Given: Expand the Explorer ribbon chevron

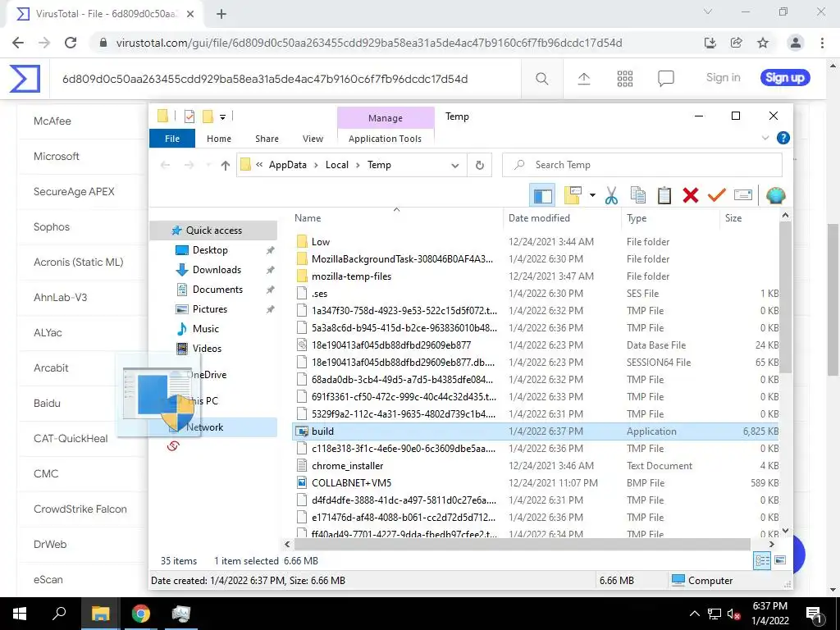Looking at the screenshot, I should point(765,138).
